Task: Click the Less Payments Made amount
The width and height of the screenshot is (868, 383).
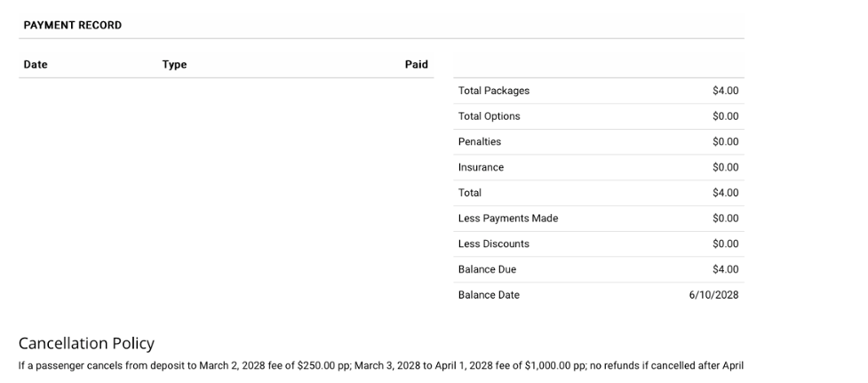Action: pos(725,219)
